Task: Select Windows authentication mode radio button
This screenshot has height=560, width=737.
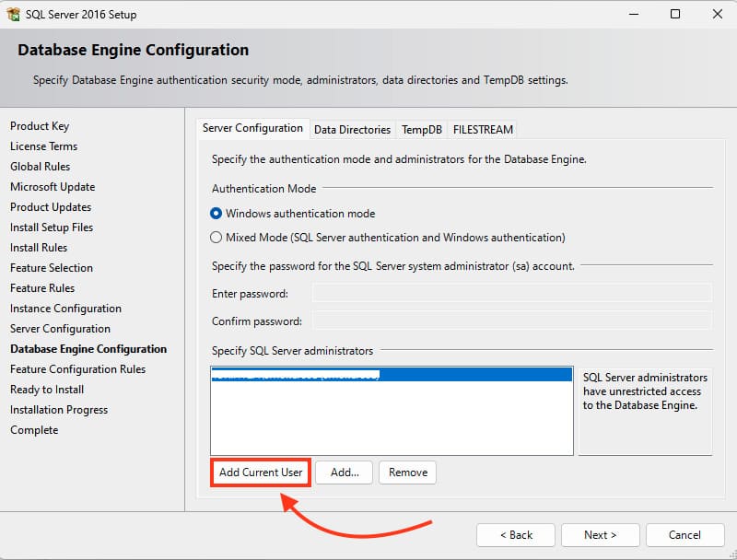Action: click(217, 213)
